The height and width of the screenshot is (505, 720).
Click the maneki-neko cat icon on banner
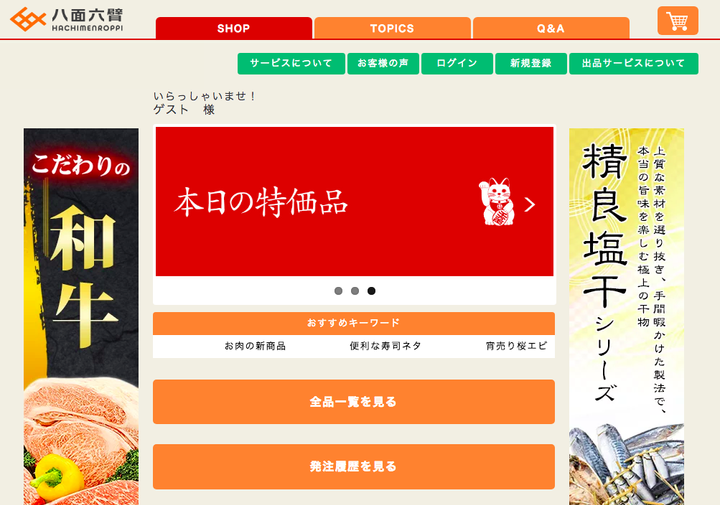pos(497,202)
